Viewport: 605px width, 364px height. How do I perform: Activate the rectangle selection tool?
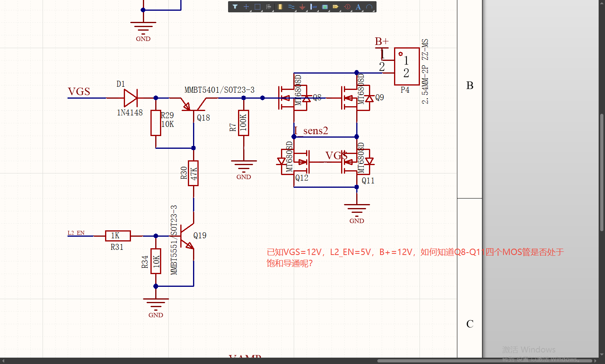point(258,7)
